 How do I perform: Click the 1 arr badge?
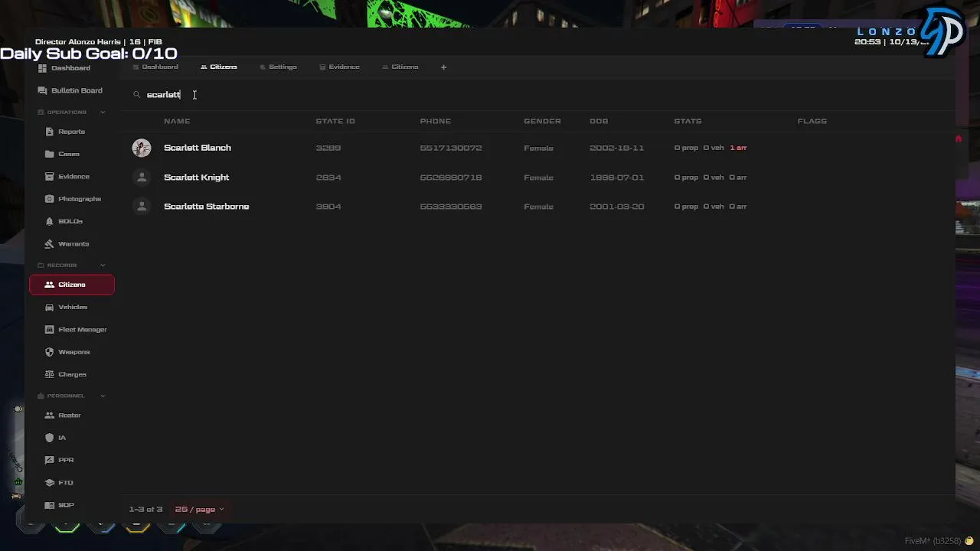tap(738, 148)
